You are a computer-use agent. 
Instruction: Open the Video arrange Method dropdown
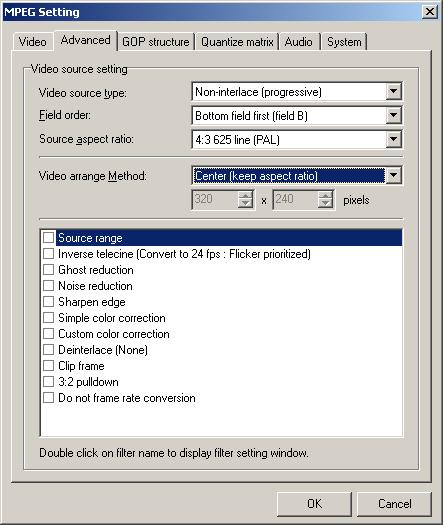(393, 175)
